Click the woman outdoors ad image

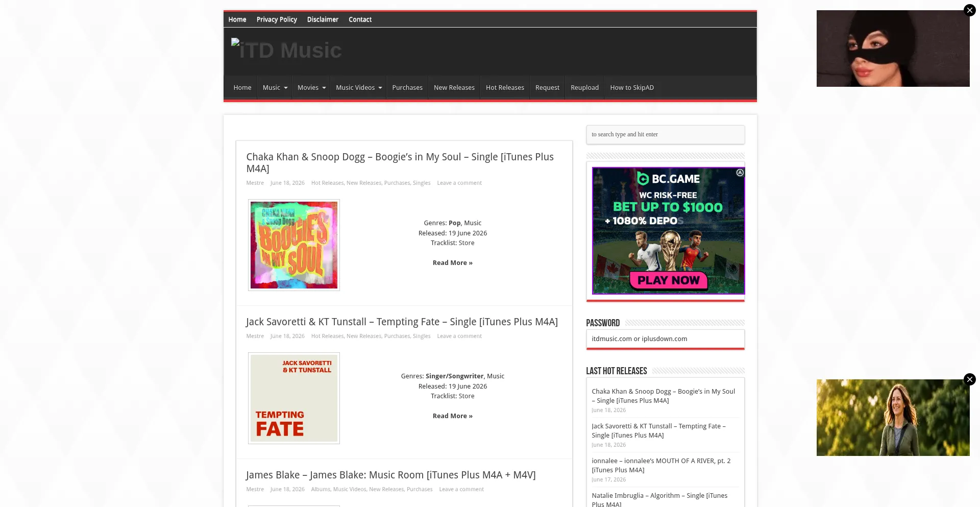(893, 418)
